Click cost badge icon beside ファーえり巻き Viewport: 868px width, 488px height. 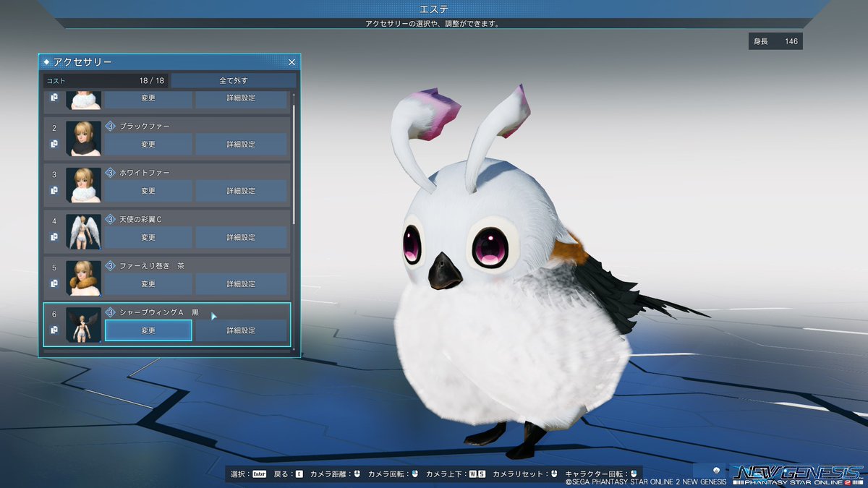pyautogui.click(x=111, y=266)
